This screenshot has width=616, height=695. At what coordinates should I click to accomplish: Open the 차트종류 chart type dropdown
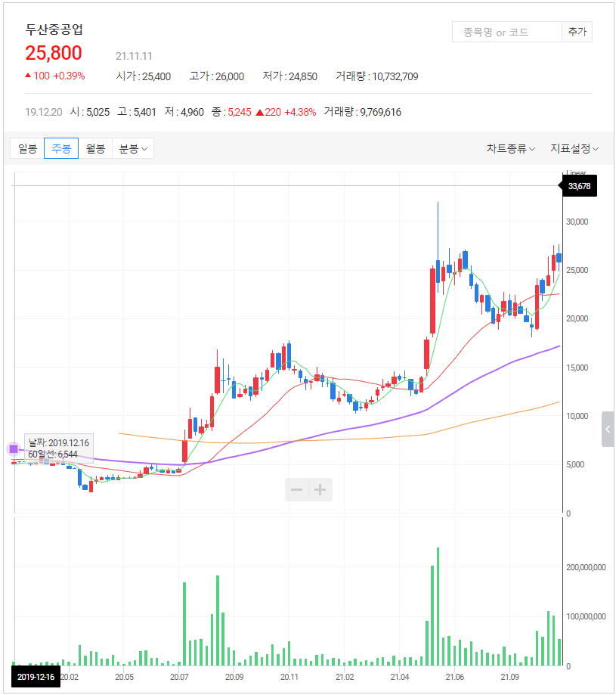(511, 148)
